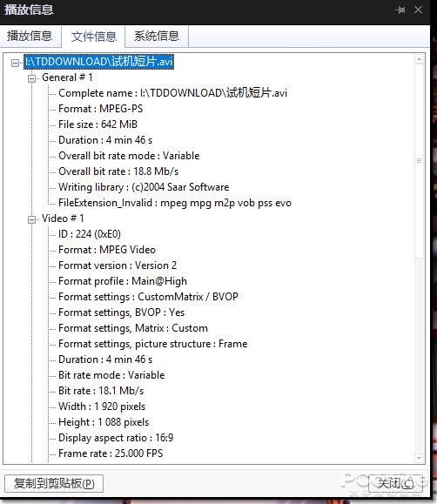
Task: Click the scrollbar down arrow
Action: click(x=419, y=457)
